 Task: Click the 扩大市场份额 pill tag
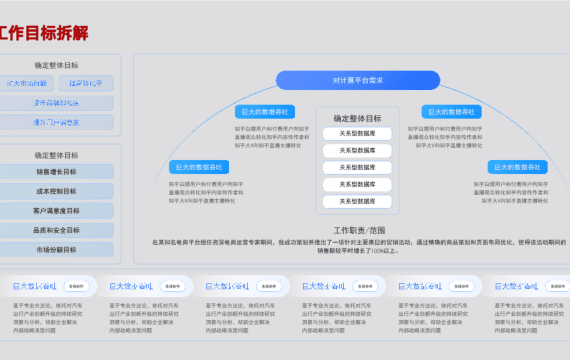click(27, 83)
